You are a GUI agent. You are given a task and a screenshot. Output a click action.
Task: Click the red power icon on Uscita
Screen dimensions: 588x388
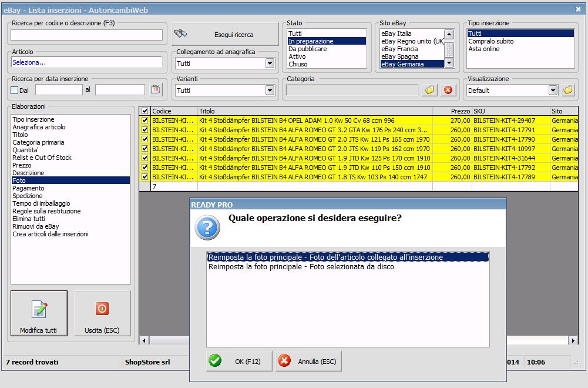(x=102, y=309)
